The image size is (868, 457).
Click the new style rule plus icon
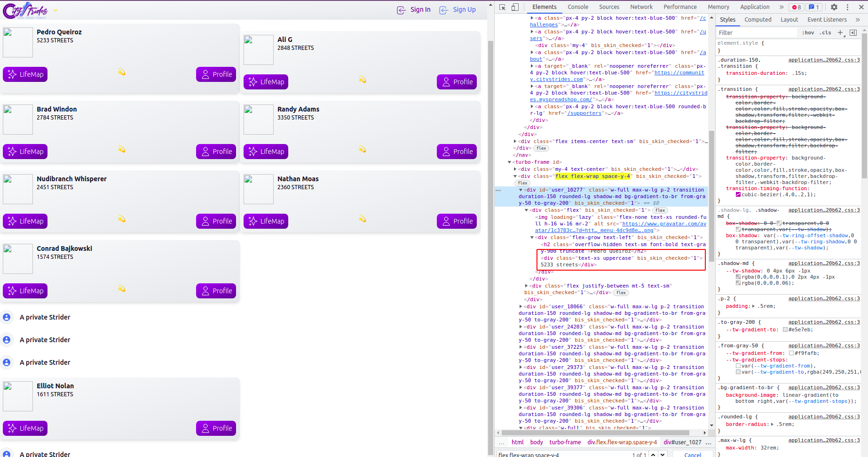841,32
